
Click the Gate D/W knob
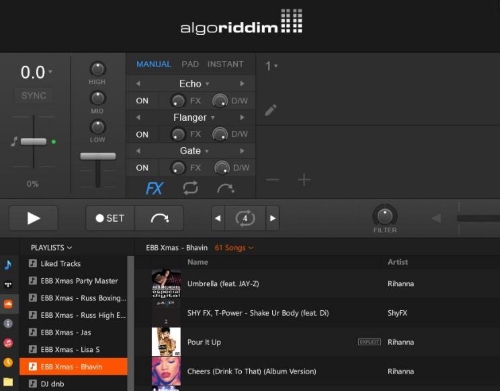222,168
